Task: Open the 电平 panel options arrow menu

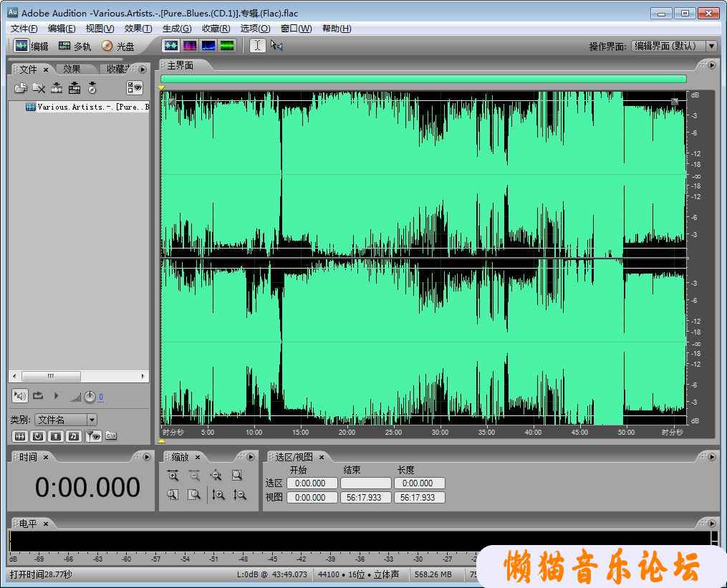Action: (712, 523)
